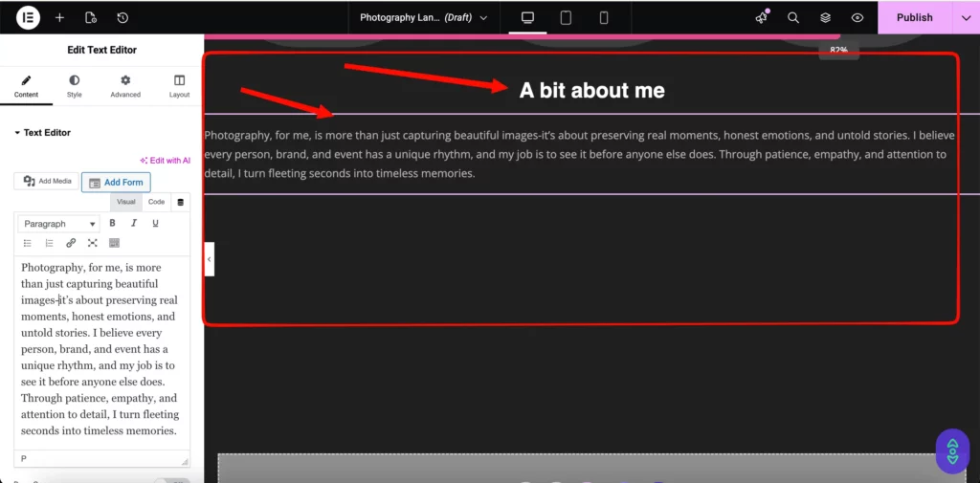Expand the publish options arrow

point(966,17)
